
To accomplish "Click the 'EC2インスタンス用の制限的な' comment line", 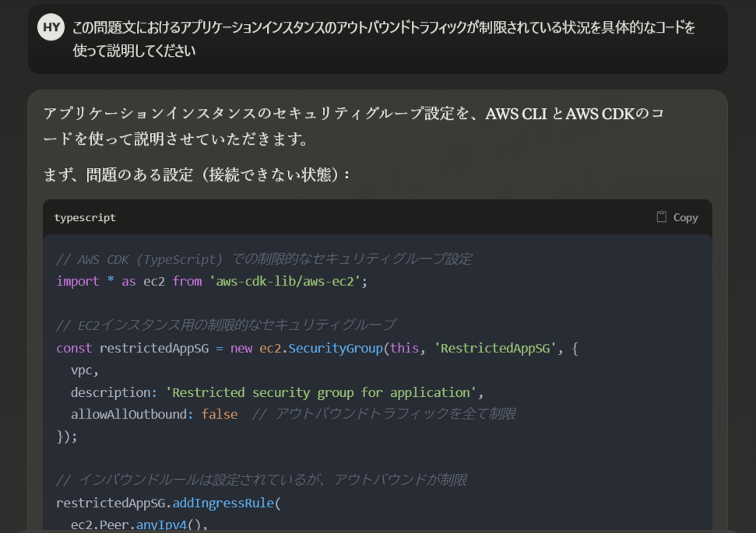I will click(226, 325).
